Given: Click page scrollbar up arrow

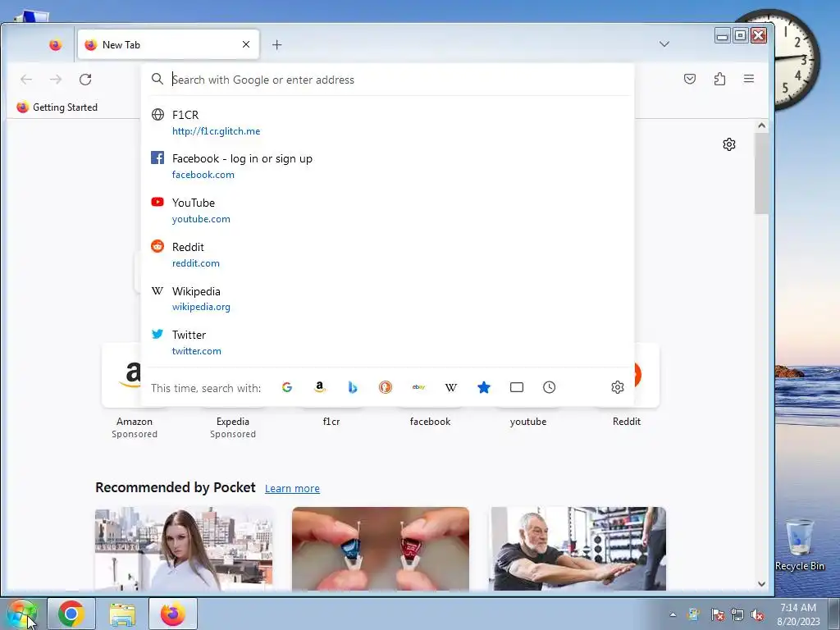Looking at the screenshot, I should pos(761,126).
